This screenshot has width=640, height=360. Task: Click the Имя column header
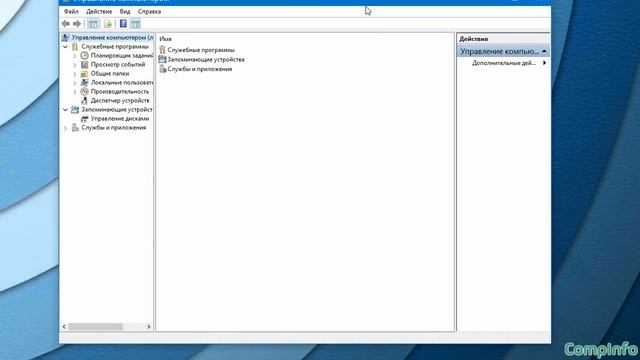(x=165, y=39)
